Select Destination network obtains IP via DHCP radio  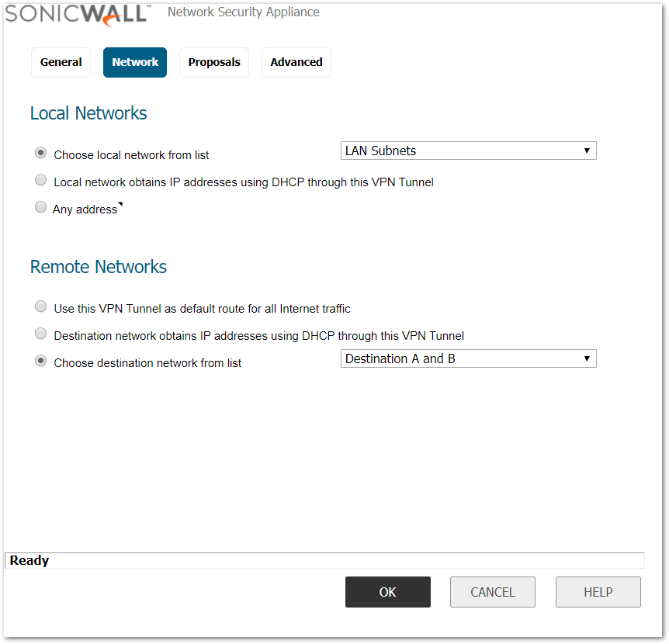pos(40,334)
